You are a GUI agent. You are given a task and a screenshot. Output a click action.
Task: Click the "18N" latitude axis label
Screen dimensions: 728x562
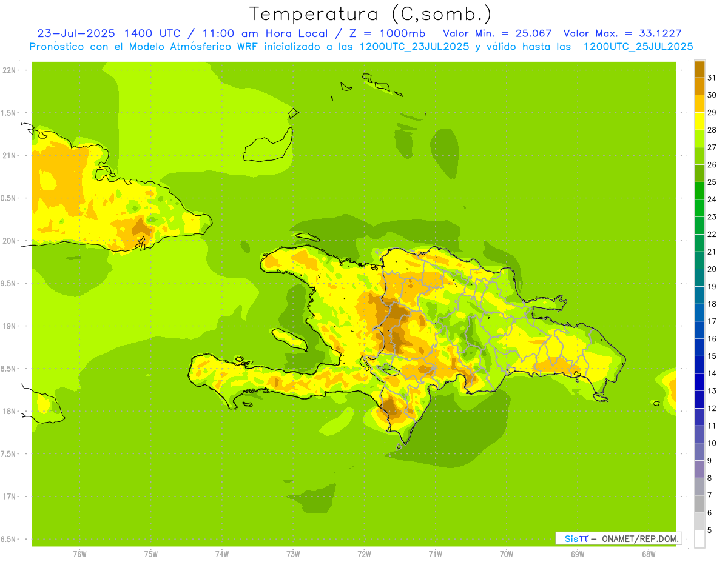coord(10,411)
